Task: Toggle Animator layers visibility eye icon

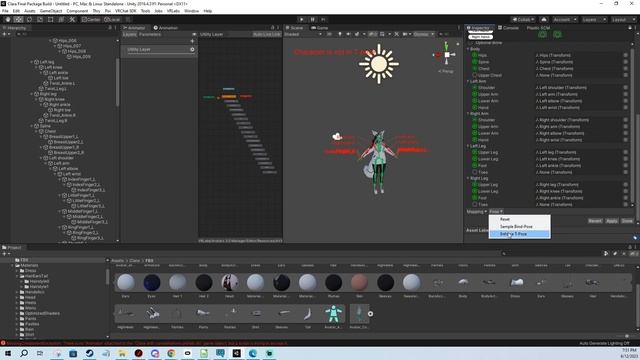Action: (194, 34)
